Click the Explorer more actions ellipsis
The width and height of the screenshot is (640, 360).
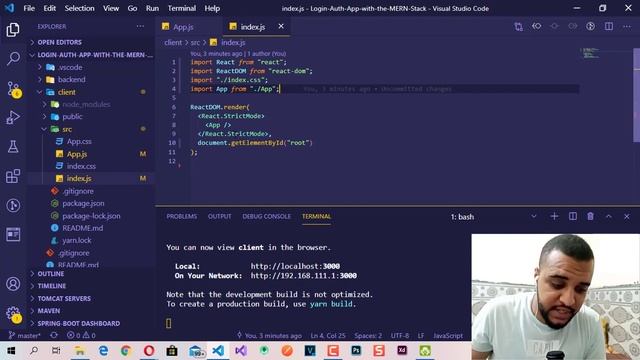coord(140,27)
